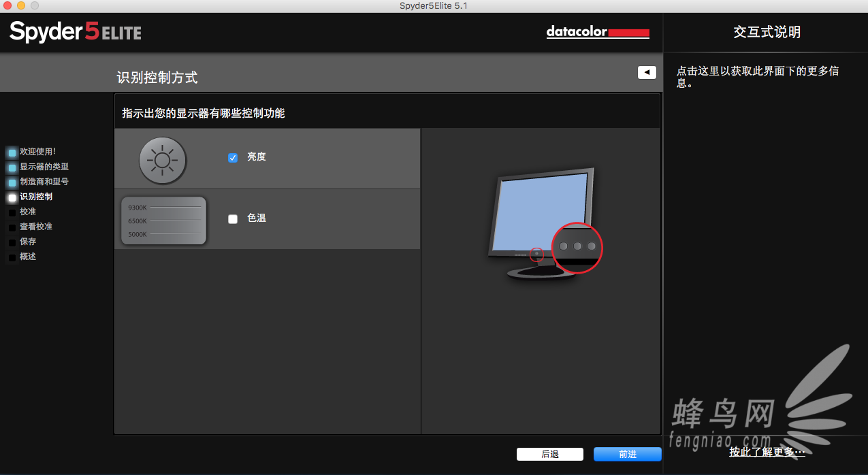
Task: Click the 后退 back button
Action: tap(550, 454)
